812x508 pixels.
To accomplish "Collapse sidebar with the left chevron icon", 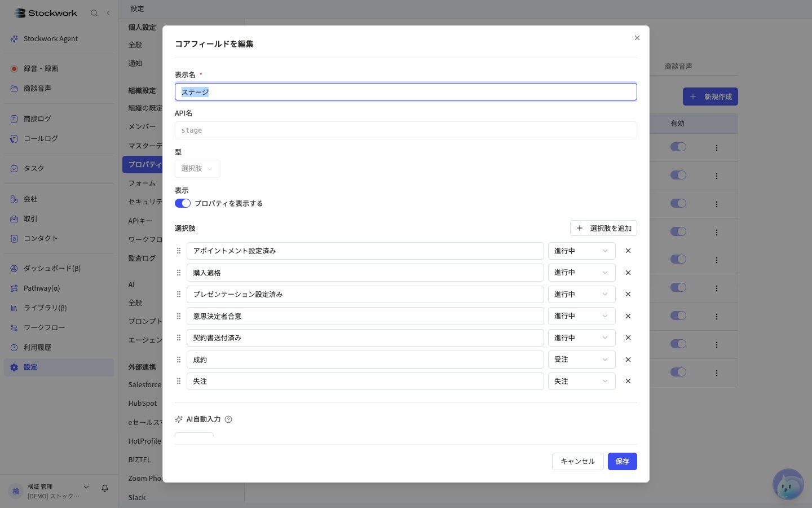I will click(108, 13).
